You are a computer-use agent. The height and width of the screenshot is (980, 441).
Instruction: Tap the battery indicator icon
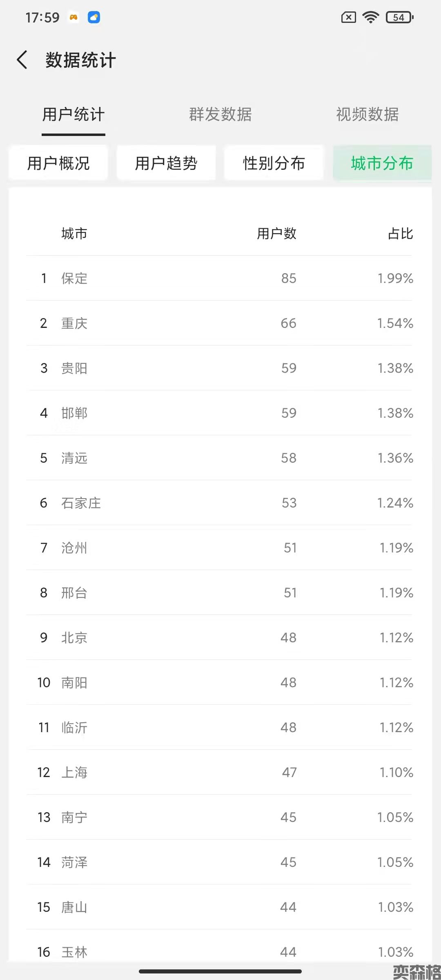399,17
